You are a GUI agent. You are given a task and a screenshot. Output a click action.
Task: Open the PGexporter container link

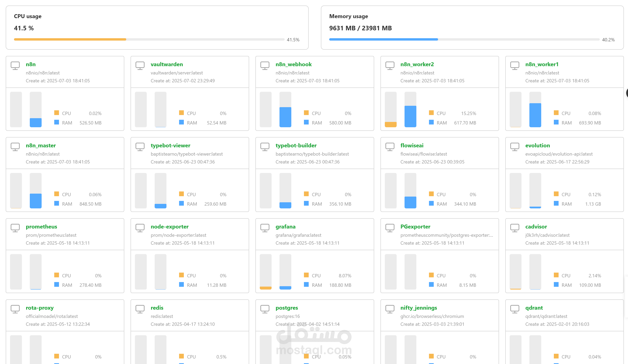[415, 226]
